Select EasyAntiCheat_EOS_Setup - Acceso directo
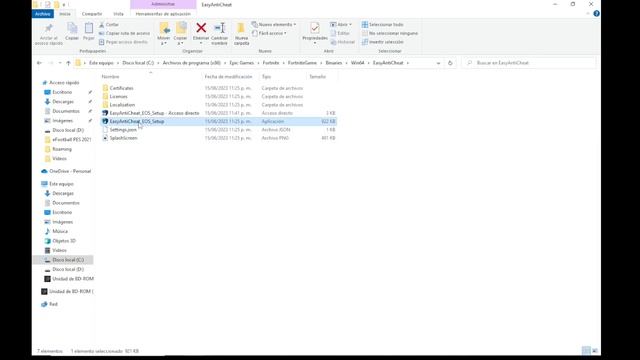The width and height of the screenshot is (640, 360). 154,113
